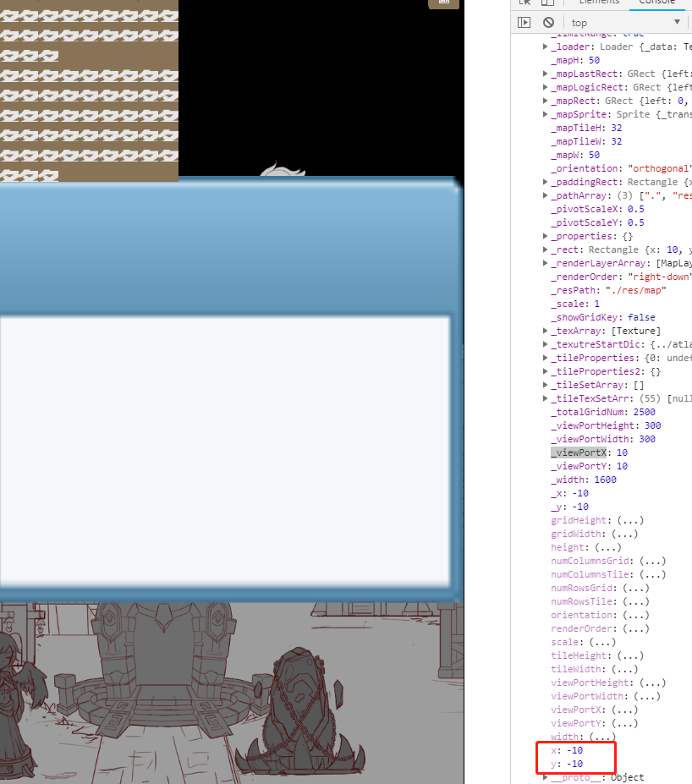Switch to the Console tab
This screenshot has height=784, width=692.
pyautogui.click(x=657, y=2)
